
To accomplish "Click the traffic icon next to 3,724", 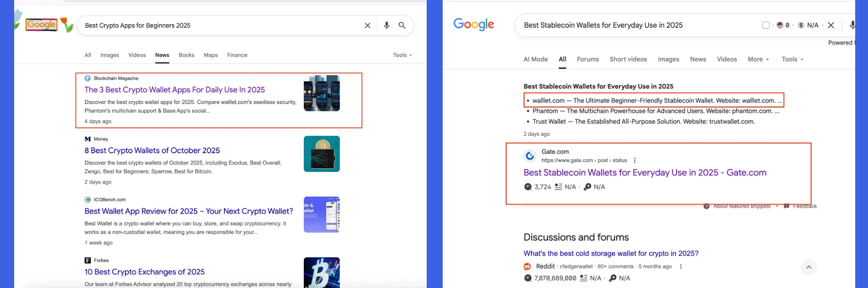I will (528, 187).
